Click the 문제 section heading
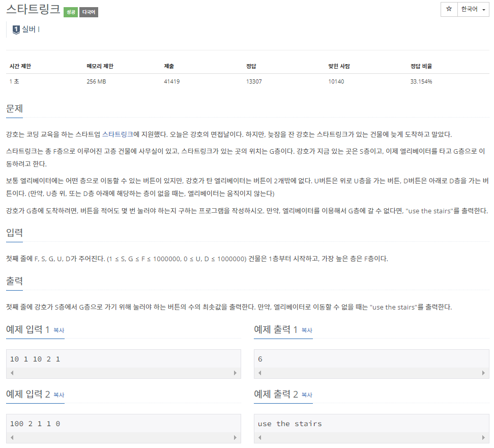 (14, 109)
